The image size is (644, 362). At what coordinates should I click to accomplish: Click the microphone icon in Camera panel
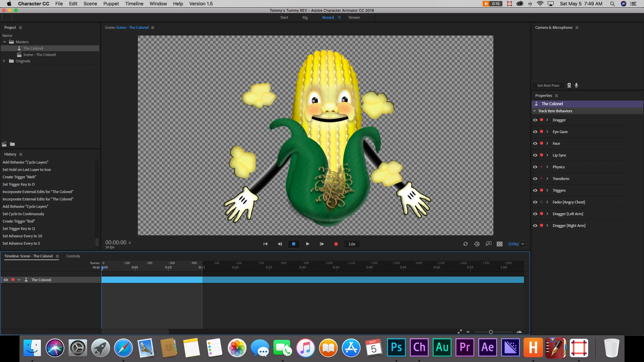577,85
